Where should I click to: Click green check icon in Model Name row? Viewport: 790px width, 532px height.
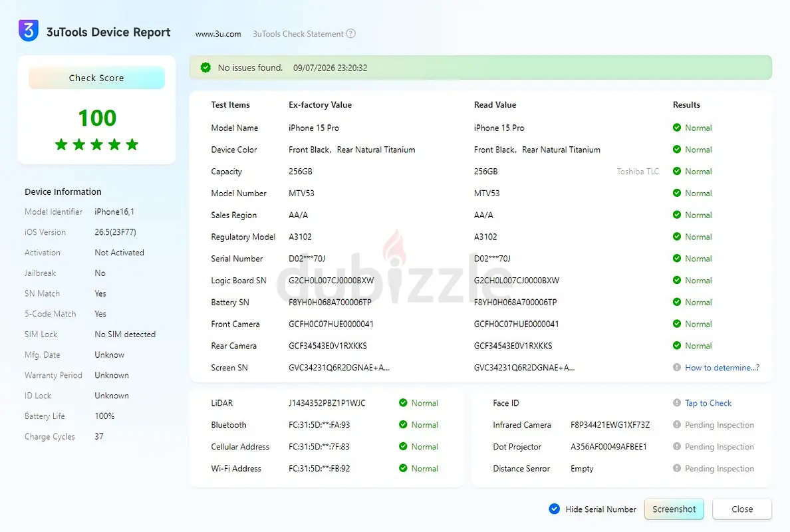coord(677,128)
